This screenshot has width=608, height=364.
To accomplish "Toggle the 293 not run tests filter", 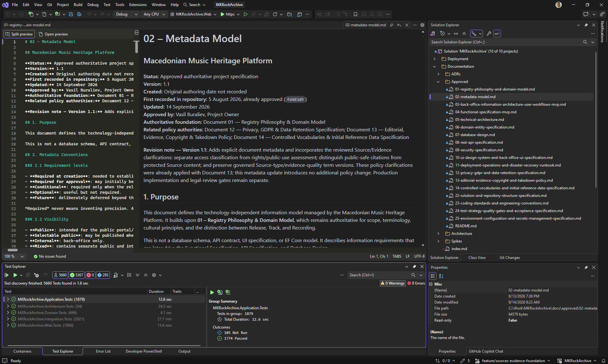I will pyautogui.click(x=103, y=275).
